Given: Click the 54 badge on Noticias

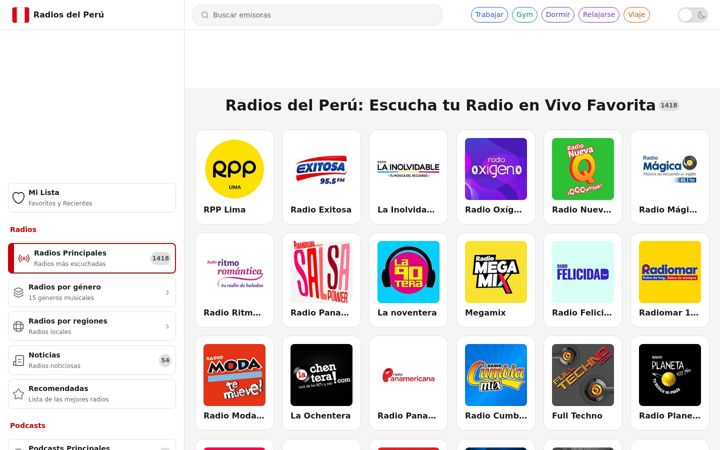Looking at the screenshot, I should (x=165, y=360).
